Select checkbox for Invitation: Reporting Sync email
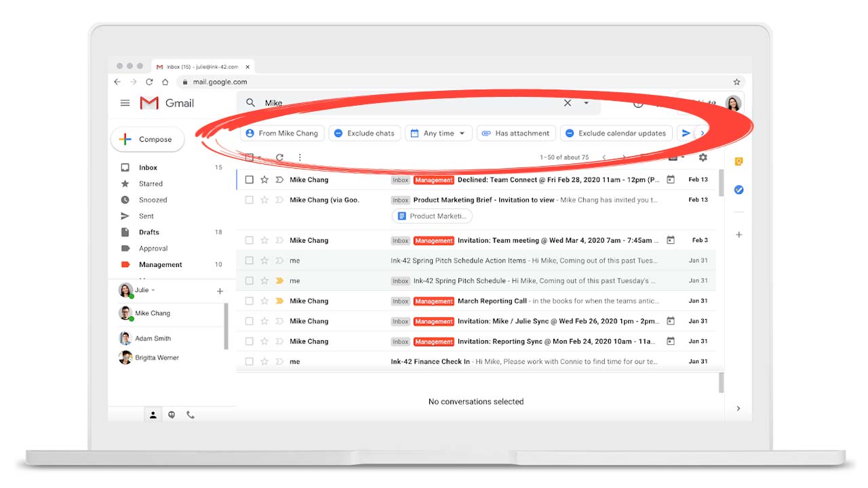 point(250,342)
